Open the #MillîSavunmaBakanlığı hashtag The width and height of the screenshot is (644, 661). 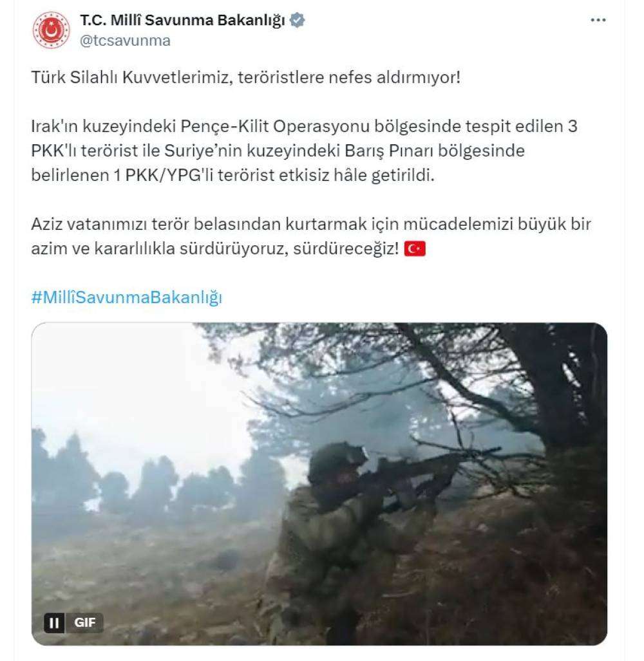pos(126,297)
